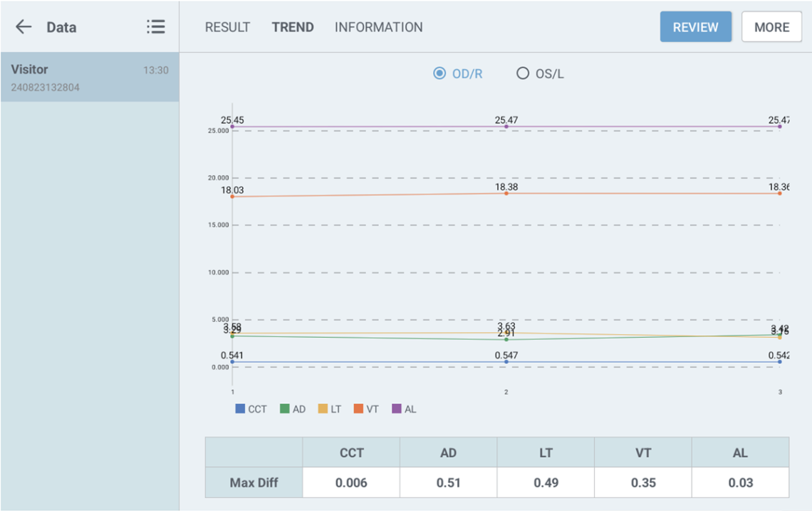
Task: Click the back arrow next to Data
Action: [24, 27]
